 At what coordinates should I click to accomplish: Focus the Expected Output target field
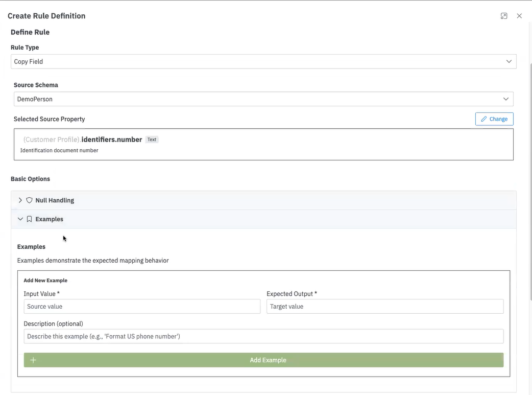pyautogui.click(x=385, y=307)
